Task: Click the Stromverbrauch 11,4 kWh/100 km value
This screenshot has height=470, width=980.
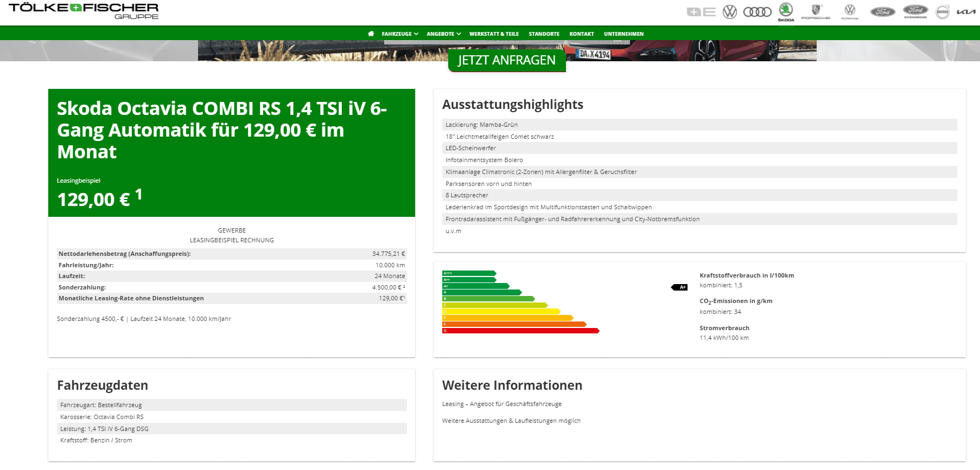Action: tap(724, 338)
